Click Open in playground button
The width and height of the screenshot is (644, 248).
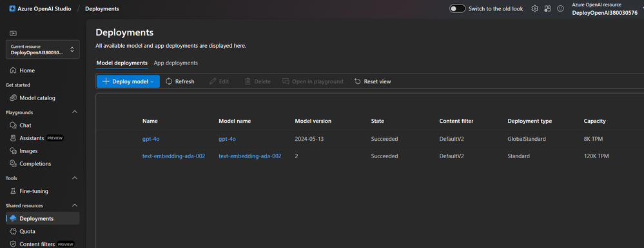313,81
